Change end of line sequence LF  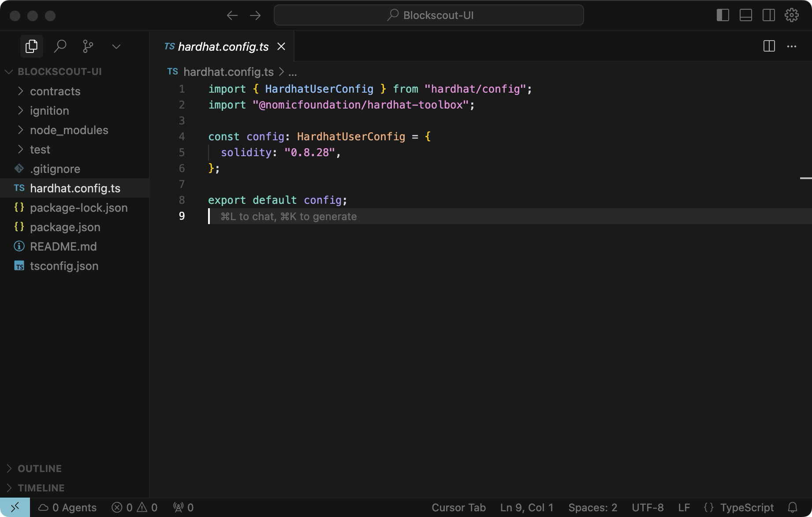pyautogui.click(x=684, y=508)
